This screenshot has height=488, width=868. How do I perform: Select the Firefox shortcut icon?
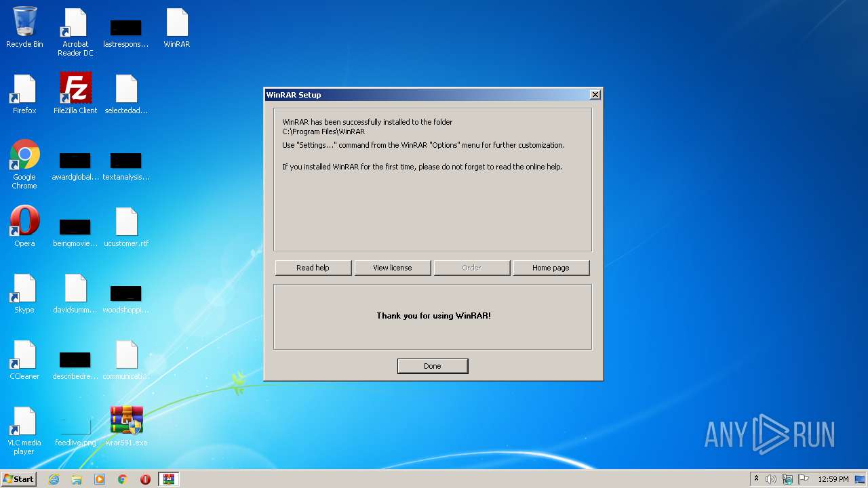point(24,95)
